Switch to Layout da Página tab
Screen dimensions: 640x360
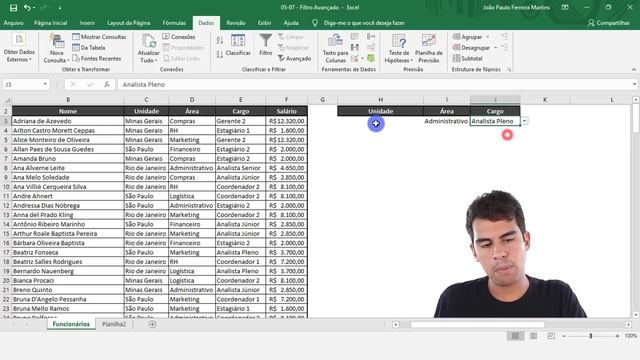coord(129,23)
